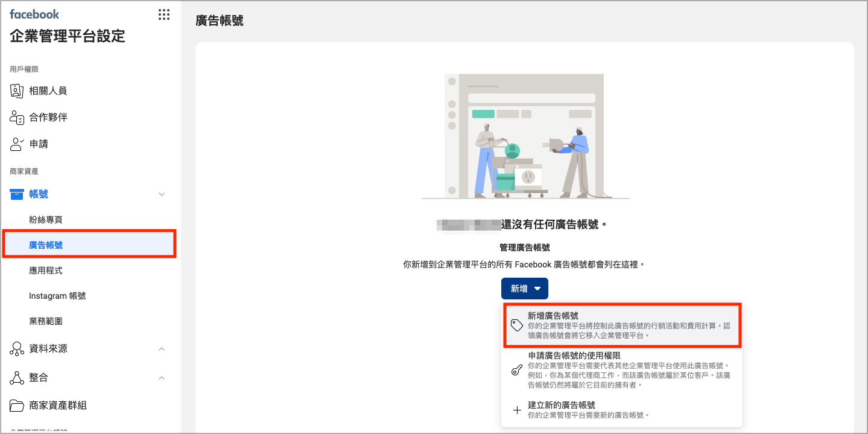868x434 pixels.
Task: Open Instagram 帳號 settings
Action: pyautogui.click(x=58, y=296)
